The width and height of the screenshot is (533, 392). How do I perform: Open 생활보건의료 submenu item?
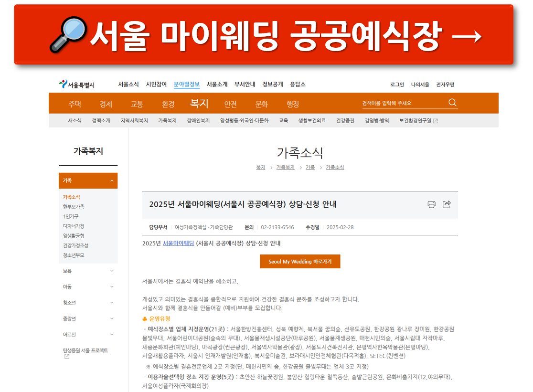312,121
